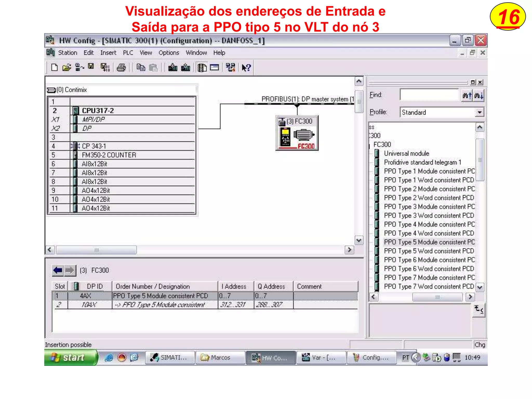Click the PT language indicator in tray

tap(405, 358)
